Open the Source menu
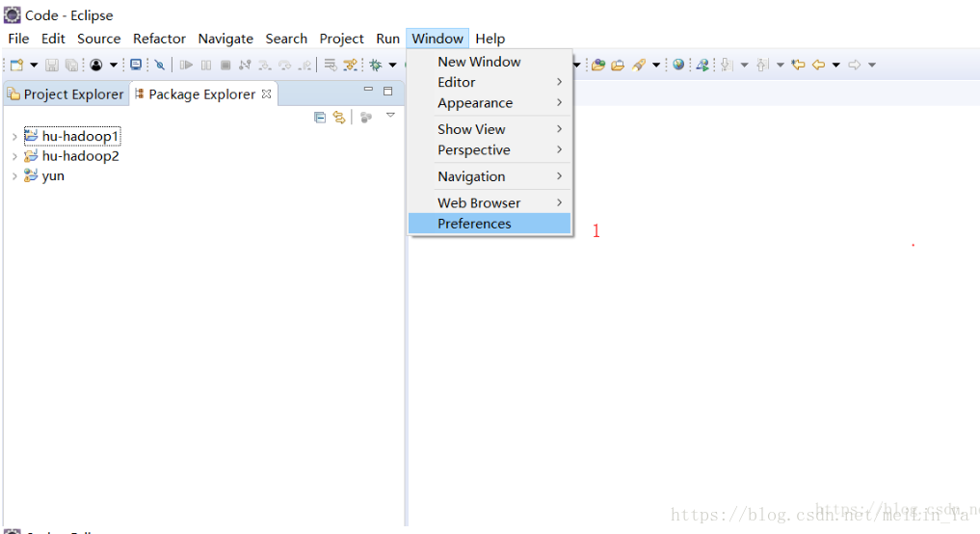Viewport: 980px width, 534px height. tap(98, 39)
